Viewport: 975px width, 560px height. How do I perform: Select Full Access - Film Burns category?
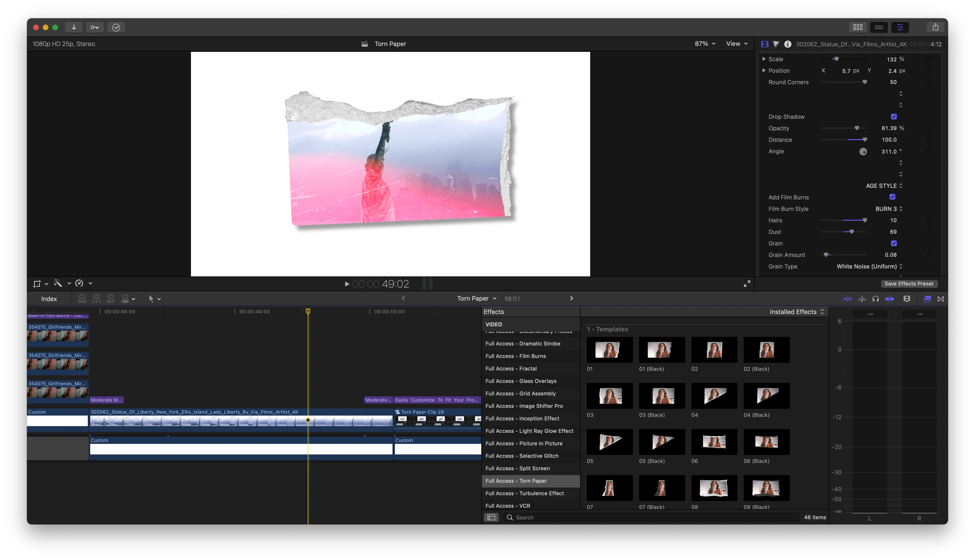pyautogui.click(x=530, y=356)
